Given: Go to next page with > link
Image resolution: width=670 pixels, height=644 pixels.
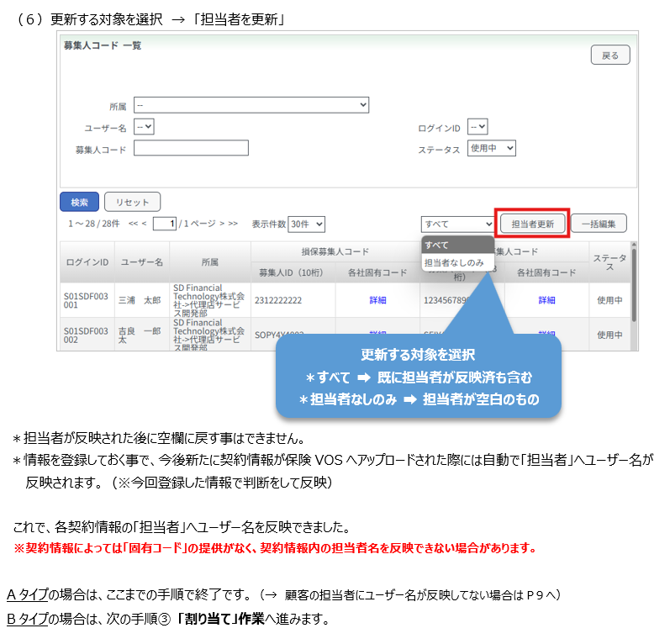Looking at the screenshot, I should tap(222, 224).
